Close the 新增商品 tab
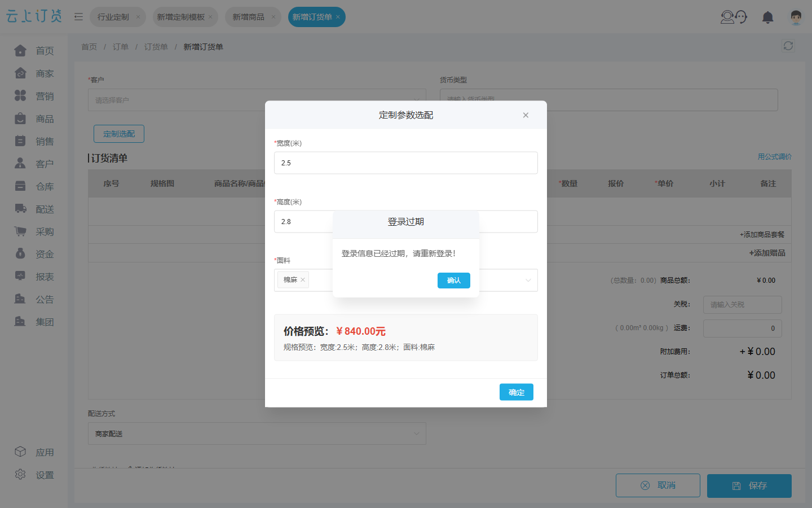 273,17
